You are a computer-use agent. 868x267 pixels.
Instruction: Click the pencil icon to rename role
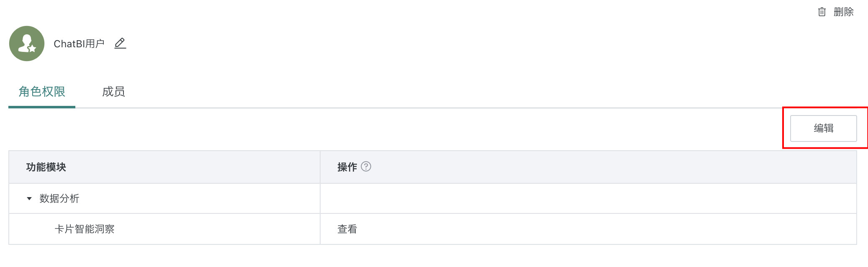point(120,43)
